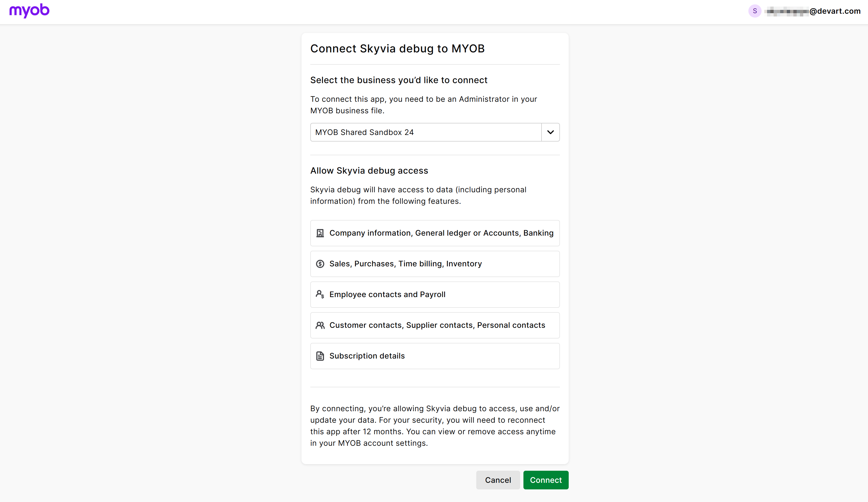
Task: Click the myob logo
Action: 29,11
